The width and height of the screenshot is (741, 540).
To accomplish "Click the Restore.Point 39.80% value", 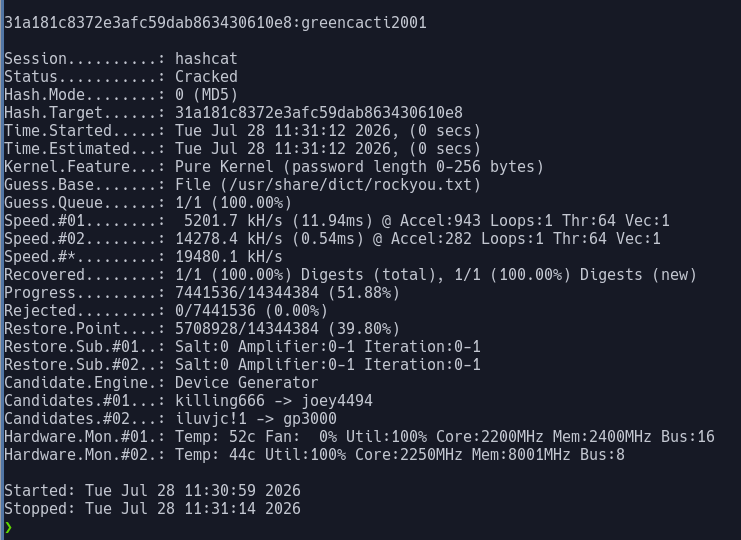I will 364,328.
